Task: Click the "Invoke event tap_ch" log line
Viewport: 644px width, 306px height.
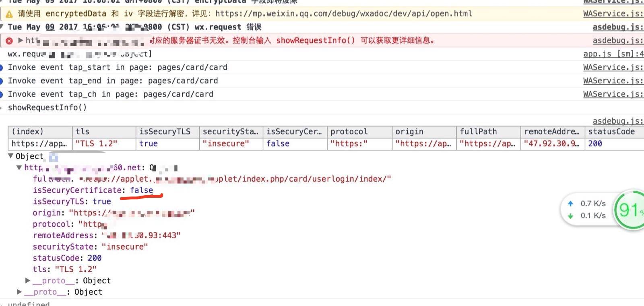Action: click(111, 94)
